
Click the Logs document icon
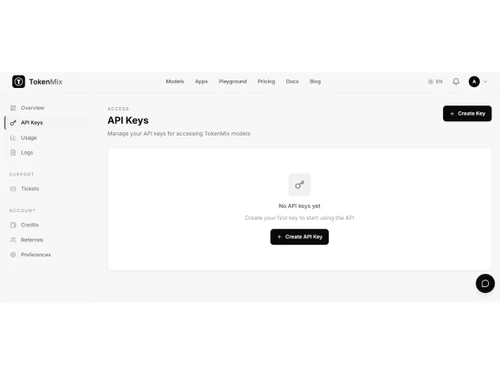coord(13,152)
